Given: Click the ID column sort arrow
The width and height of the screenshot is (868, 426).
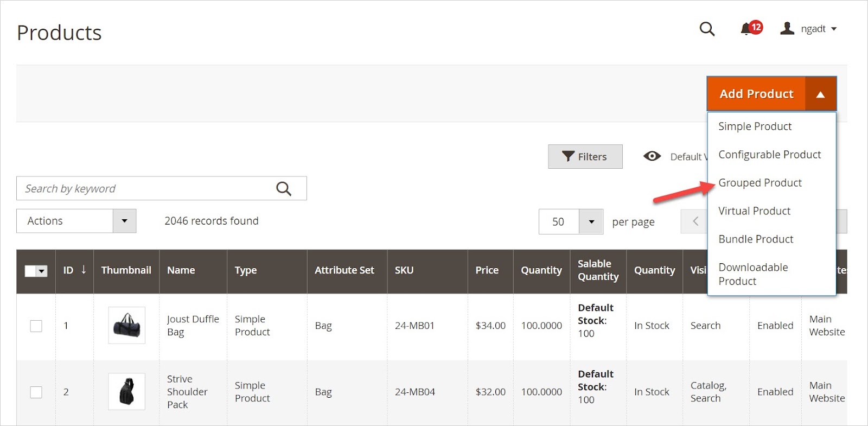Looking at the screenshot, I should tap(84, 270).
